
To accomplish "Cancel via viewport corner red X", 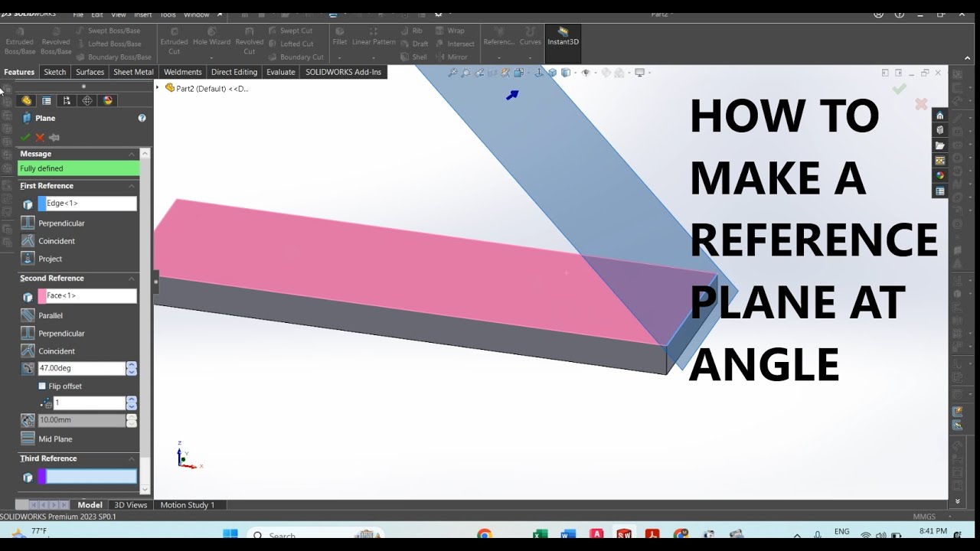I will coord(921,103).
